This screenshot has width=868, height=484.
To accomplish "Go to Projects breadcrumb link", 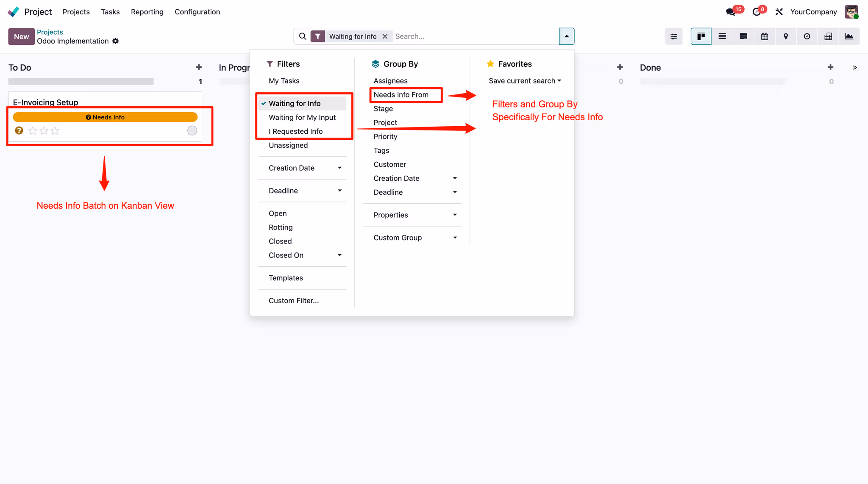I will (50, 32).
